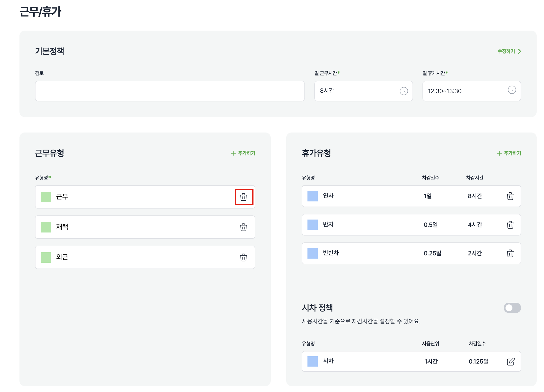Click green color swatch for 재택

point(46,227)
